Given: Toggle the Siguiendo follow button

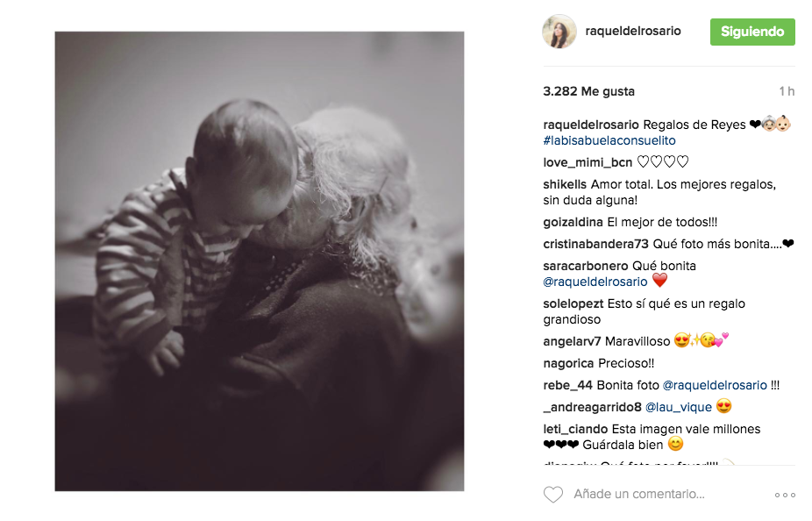Looking at the screenshot, I should point(752,32).
